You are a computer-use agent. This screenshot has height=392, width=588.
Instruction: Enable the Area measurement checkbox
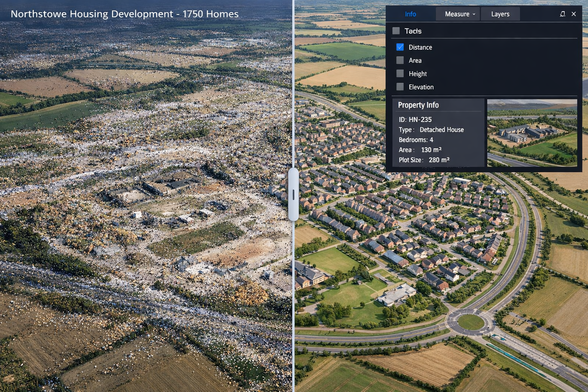pos(400,60)
